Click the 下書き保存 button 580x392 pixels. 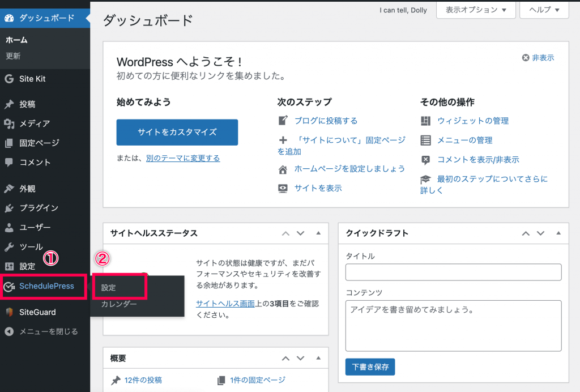click(370, 367)
